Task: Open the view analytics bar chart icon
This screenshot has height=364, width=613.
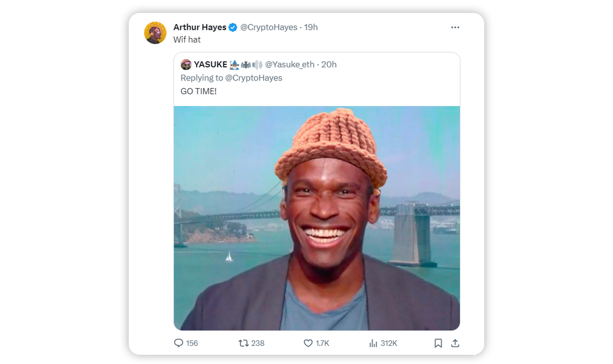Action: pos(373,343)
